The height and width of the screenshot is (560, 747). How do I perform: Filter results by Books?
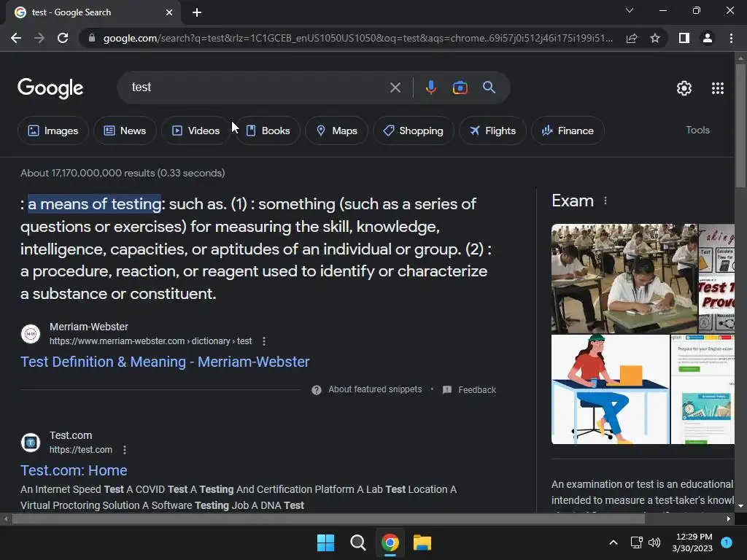click(268, 131)
